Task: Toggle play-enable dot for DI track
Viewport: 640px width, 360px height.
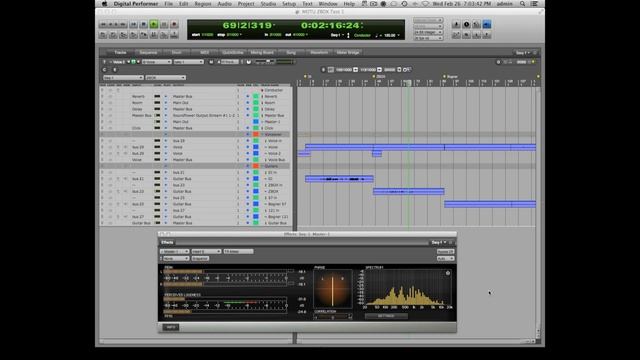Action: [x=247, y=179]
